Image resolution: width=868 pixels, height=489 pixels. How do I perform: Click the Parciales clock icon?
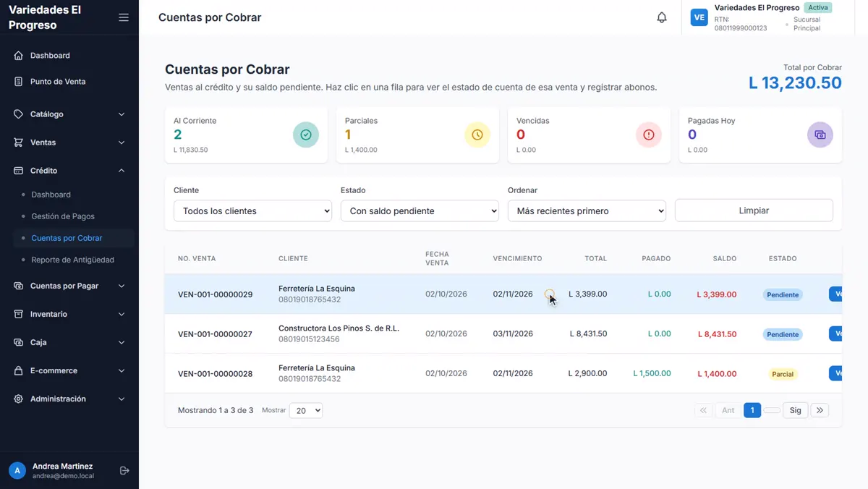(x=477, y=135)
